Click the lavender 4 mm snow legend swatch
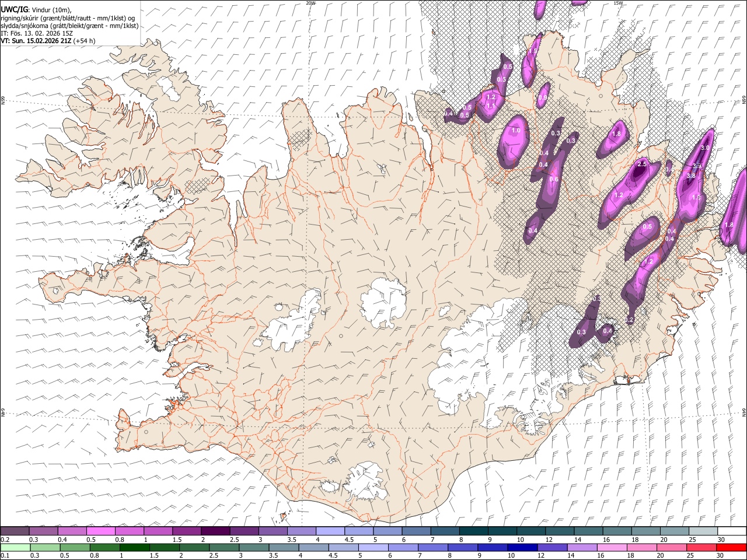 330,531
